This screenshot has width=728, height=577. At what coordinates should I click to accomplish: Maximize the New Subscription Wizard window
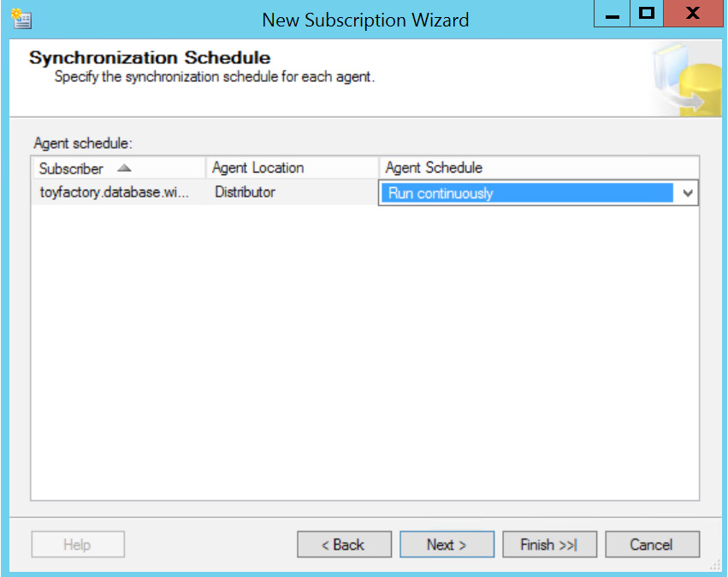coord(646,14)
